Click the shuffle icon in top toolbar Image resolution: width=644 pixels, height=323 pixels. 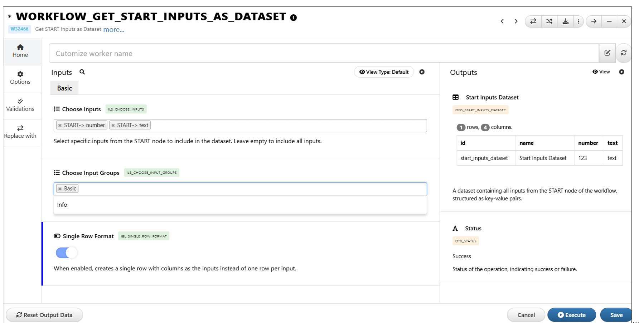click(549, 21)
